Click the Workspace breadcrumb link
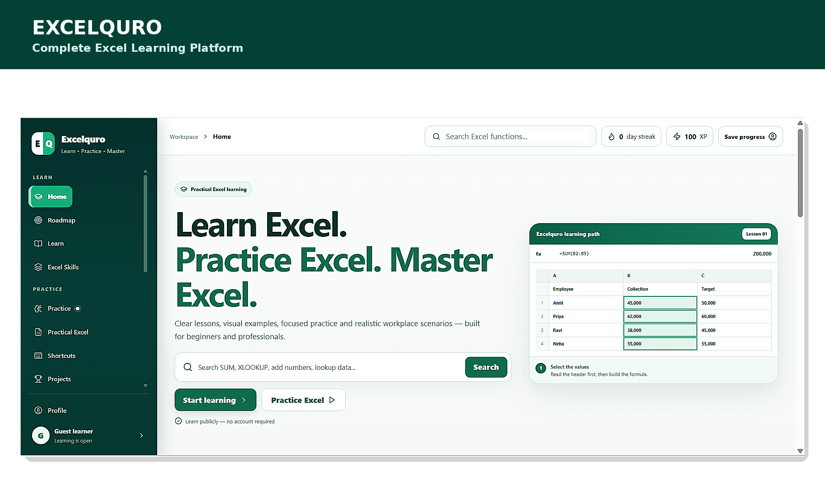Screen dimensions: 825x504 (x=184, y=137)
